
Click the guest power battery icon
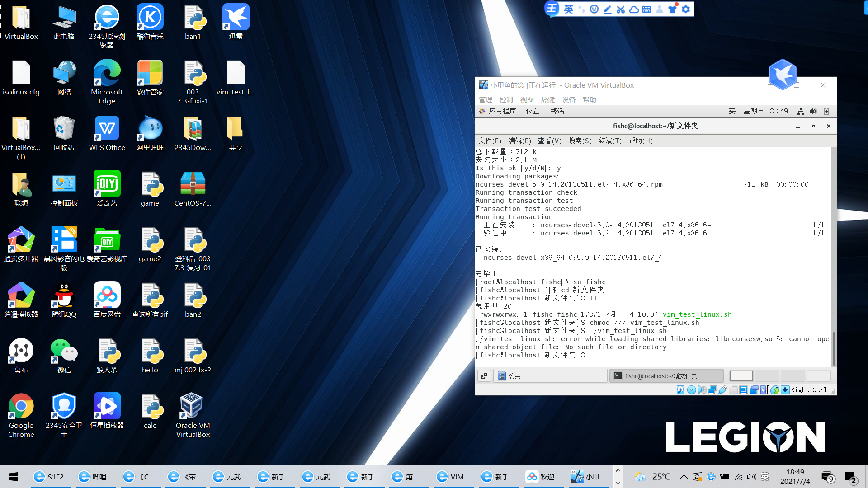(826, 111)
